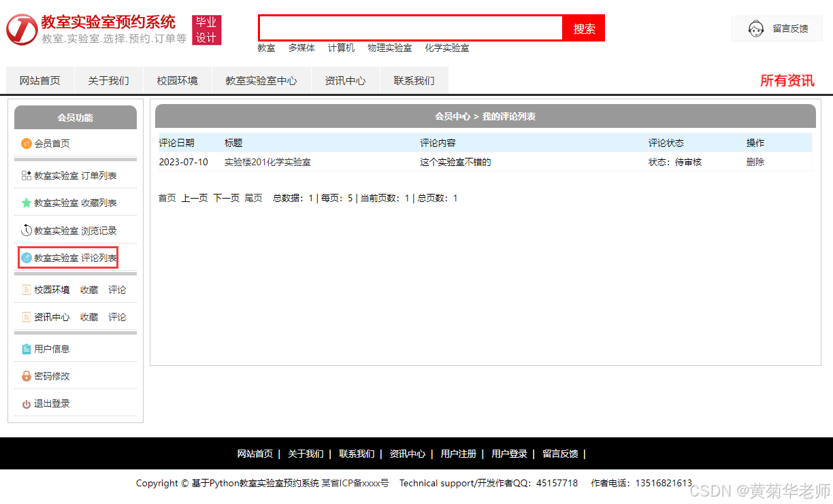833x504 pixels.
Task: Open 资讯中心 in the navigation bar
Action: click(x=345, y=80)
